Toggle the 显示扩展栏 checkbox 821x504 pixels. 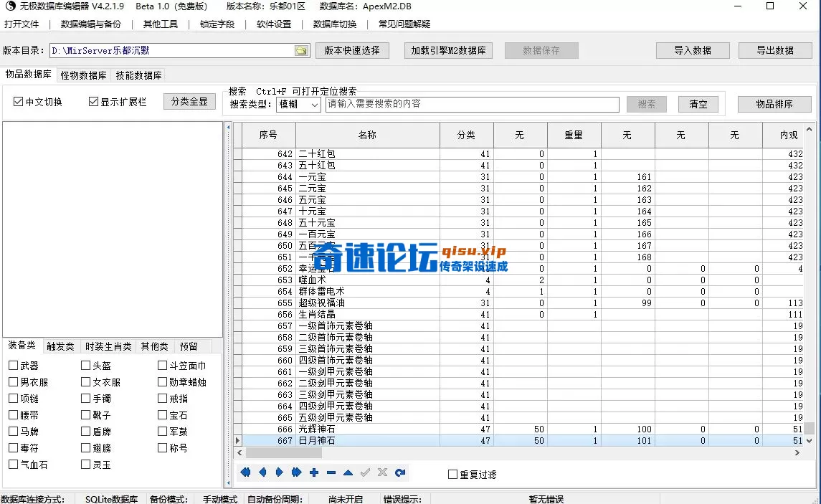coord(93,102)
